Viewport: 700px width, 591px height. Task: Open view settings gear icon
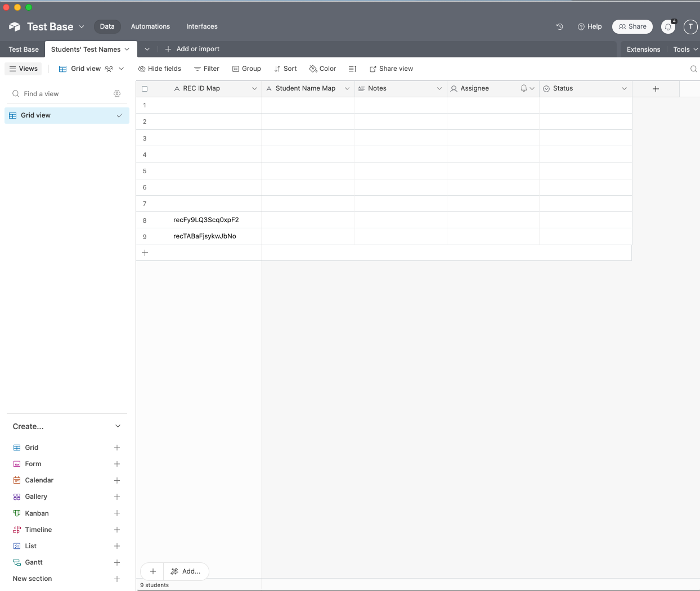click(117, 94)
